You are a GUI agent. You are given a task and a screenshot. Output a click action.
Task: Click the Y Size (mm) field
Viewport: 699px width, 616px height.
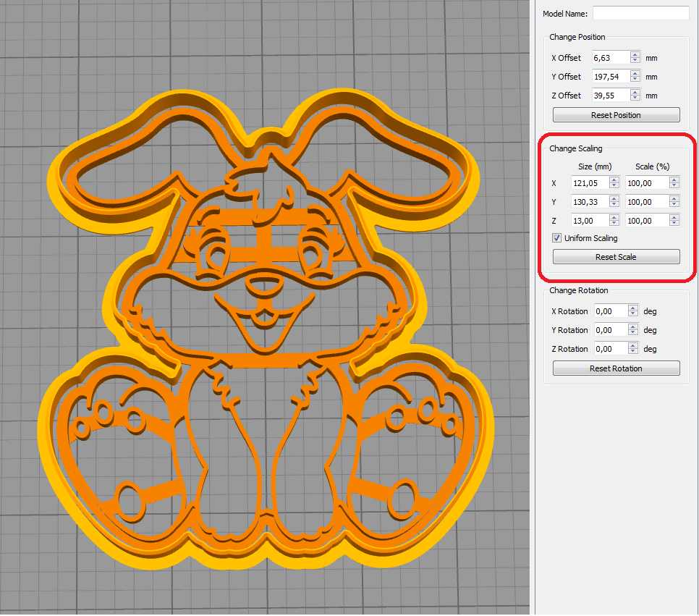[x=590, y=202]
